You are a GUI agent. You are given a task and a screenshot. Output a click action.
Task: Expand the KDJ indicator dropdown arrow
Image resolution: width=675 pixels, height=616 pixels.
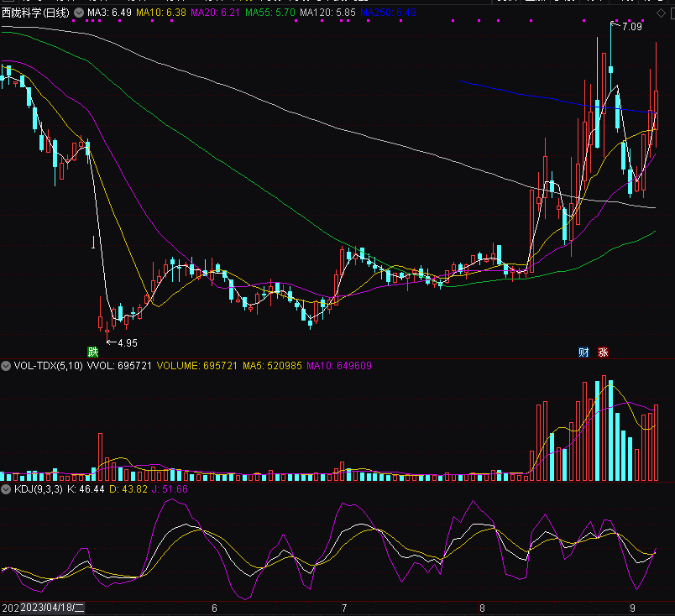6,488
